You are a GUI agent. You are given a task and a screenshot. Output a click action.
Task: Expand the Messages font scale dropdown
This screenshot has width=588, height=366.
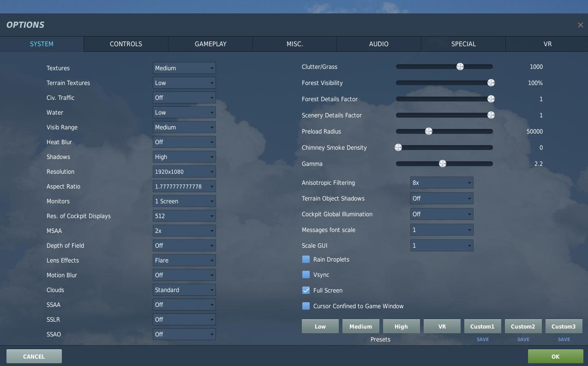(x=442, y=230)
